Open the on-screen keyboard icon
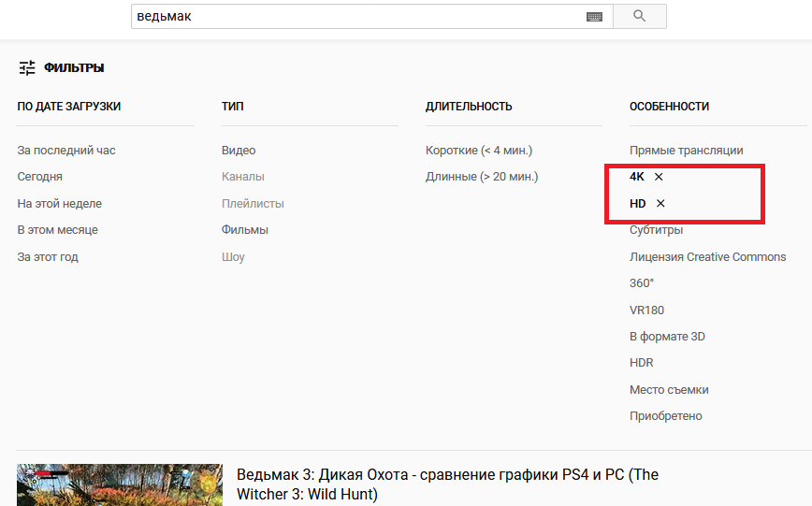Viewport: 812px width, 506px height. pyautogui.click(x=595, y=16)
